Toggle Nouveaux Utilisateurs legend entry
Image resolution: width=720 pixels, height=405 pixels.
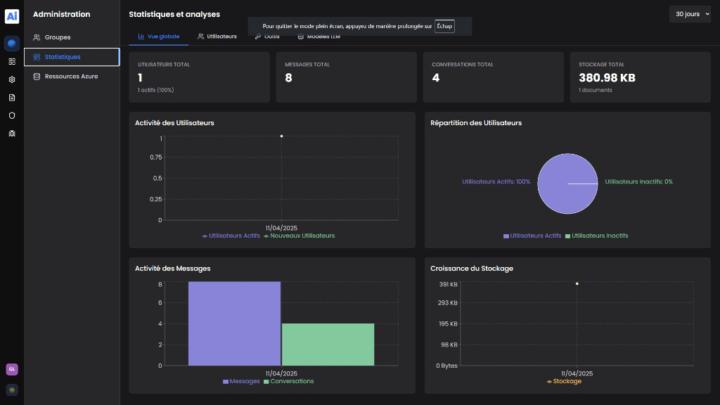pos(299,236)
